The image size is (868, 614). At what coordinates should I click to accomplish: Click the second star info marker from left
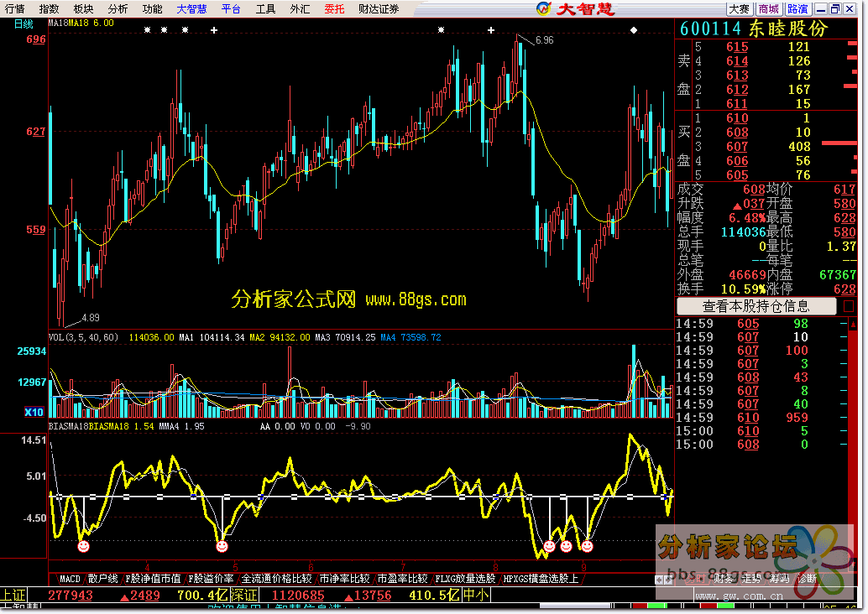pos(164,30)
